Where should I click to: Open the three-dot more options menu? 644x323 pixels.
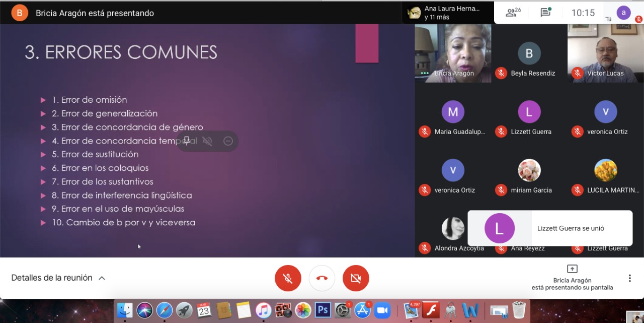point(629,278)
